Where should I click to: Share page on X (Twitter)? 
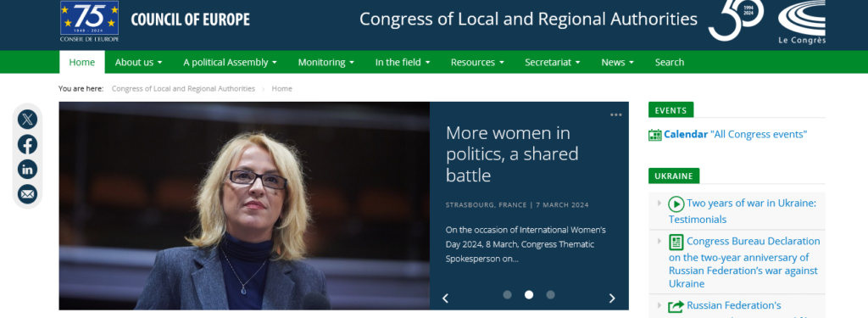tap(27, 119)
